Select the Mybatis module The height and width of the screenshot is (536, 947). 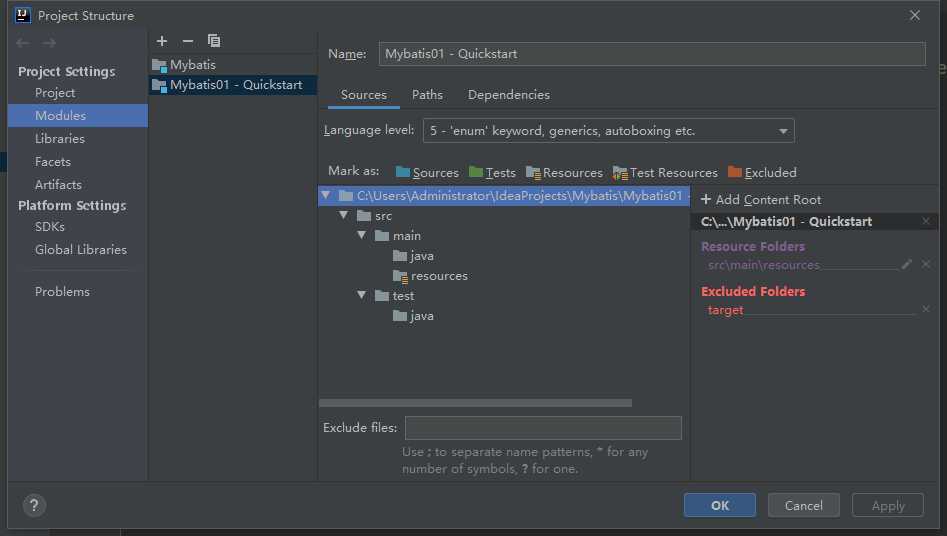[x=233, y=65]
